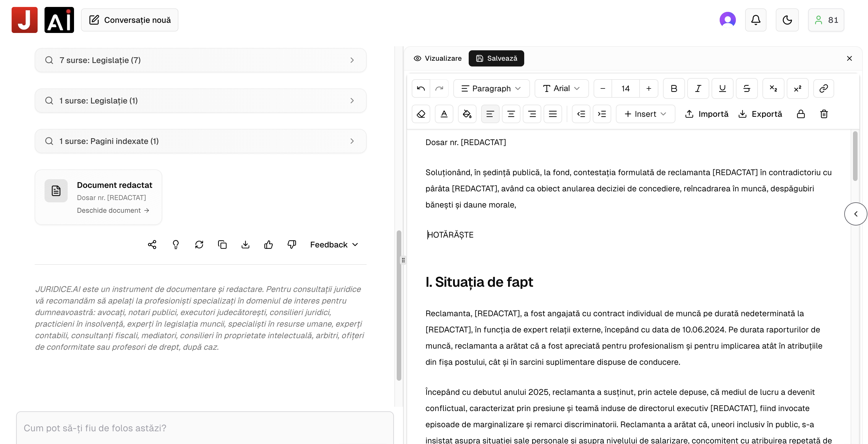Open the Paragraph style dropdown
This screenshot has width=868, height=444.
tap(491, 88)
